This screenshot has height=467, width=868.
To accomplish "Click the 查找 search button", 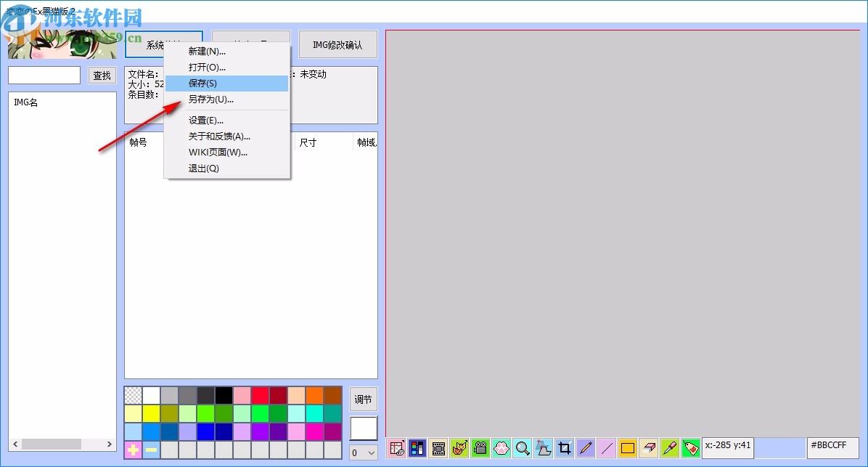I will pos(102,76).
